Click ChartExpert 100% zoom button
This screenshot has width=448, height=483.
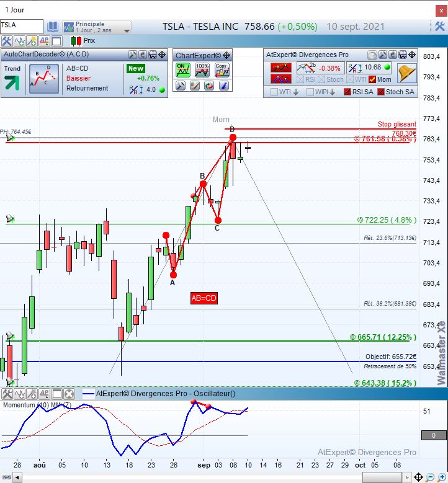[x=202, y=70]
